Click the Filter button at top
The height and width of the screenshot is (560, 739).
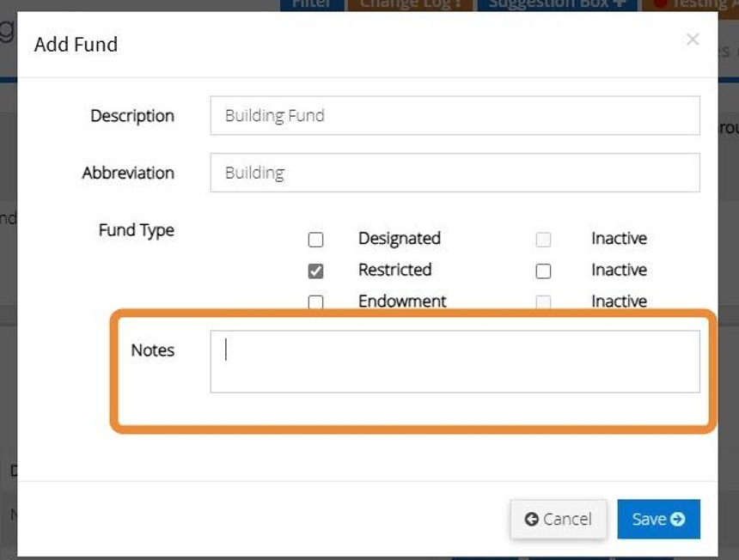[x=311, y=4]
